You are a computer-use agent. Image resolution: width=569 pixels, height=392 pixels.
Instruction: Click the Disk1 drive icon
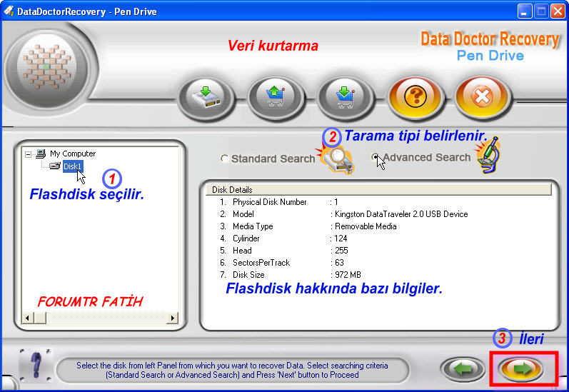coord(55,166)
